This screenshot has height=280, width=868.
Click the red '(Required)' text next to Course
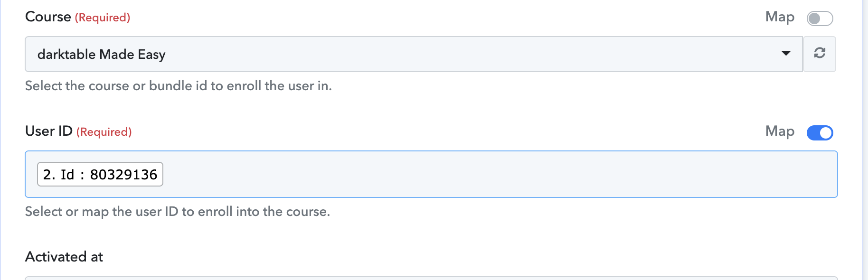coord(103,18)
